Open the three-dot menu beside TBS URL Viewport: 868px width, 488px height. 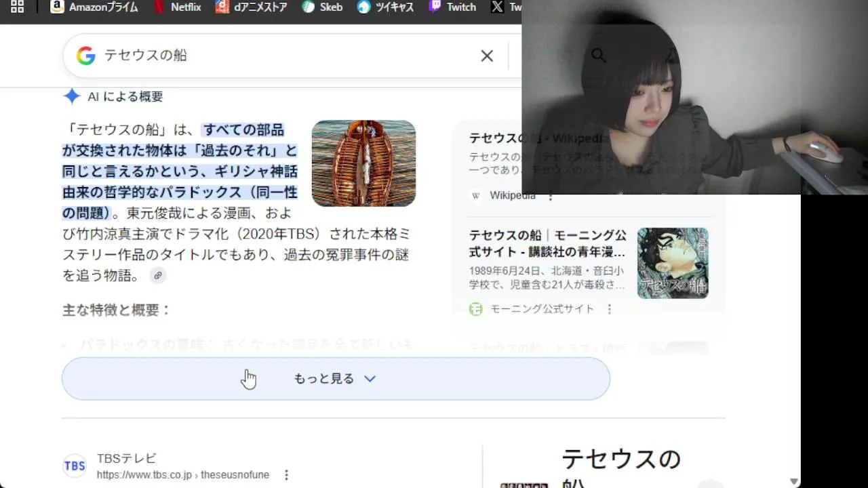coord(286,475)
